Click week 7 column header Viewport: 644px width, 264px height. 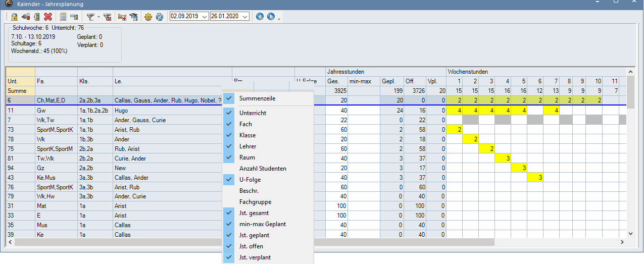coord(551,81)
